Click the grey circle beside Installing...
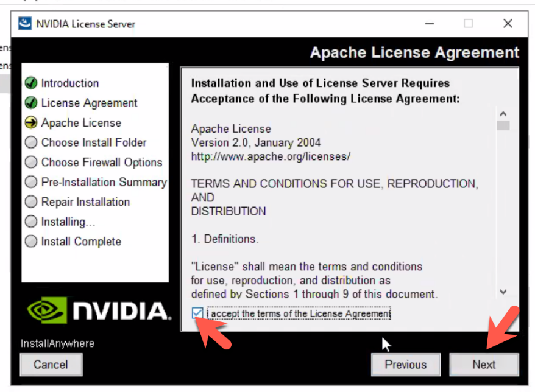The height and width of the screenshot is (392, 535). [31, 222]
